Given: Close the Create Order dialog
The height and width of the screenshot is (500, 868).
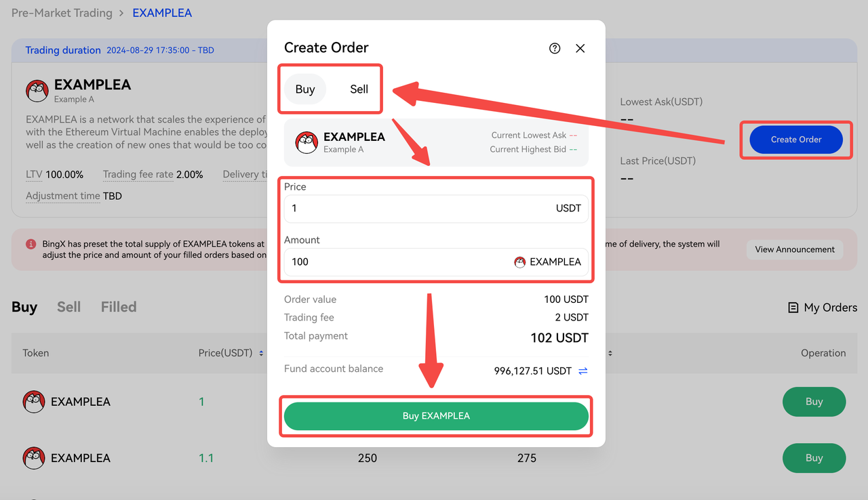Looking at the screenshot, I should [x=580, y=48].
